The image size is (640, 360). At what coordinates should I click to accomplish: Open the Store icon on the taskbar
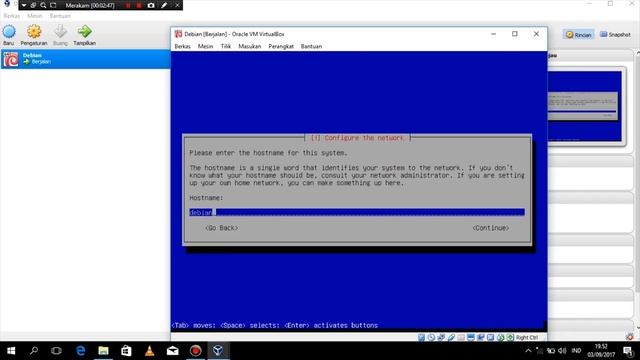(x=126, y=351)
